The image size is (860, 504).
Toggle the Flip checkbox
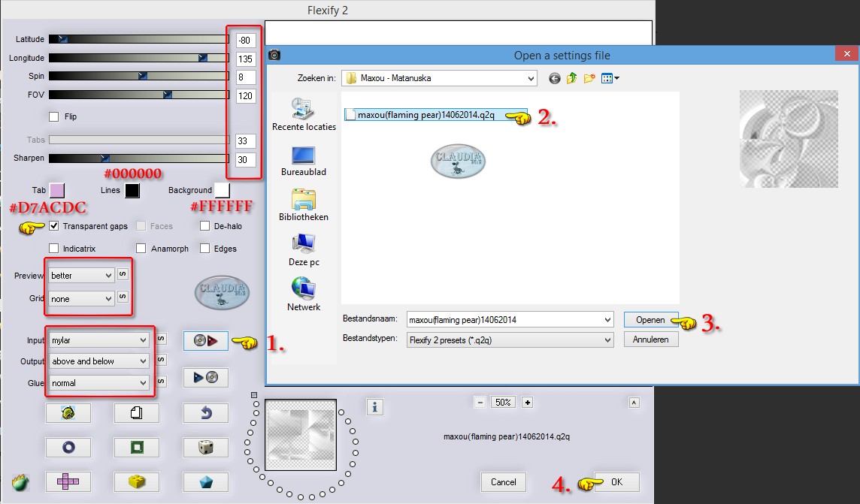point(54,116)
